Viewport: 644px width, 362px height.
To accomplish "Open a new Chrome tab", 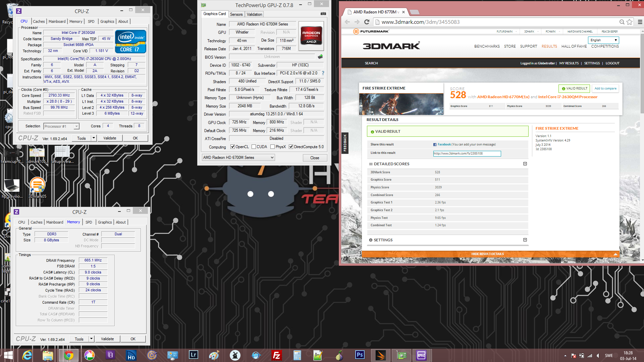I will [x=415, y=12].
